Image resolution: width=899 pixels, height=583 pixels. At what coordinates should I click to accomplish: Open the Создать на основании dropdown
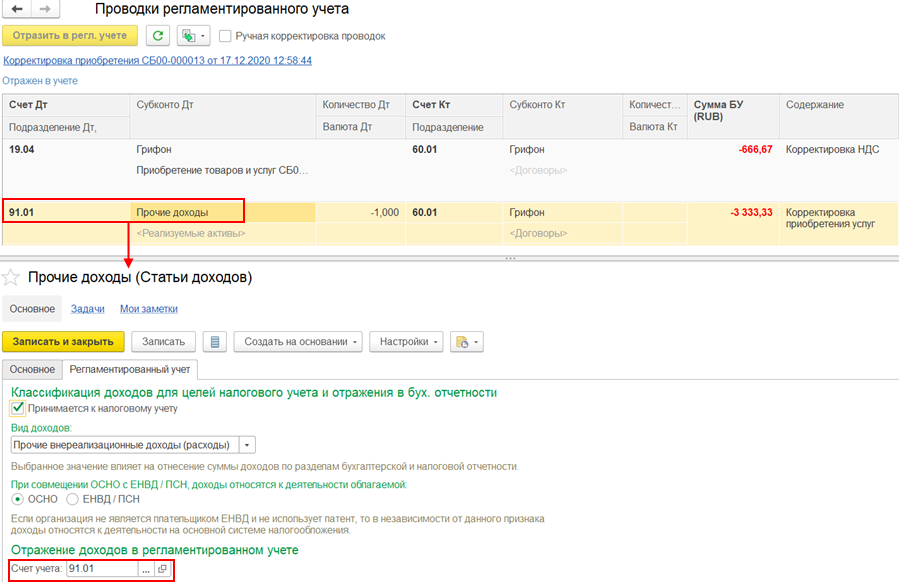(298, 342)
